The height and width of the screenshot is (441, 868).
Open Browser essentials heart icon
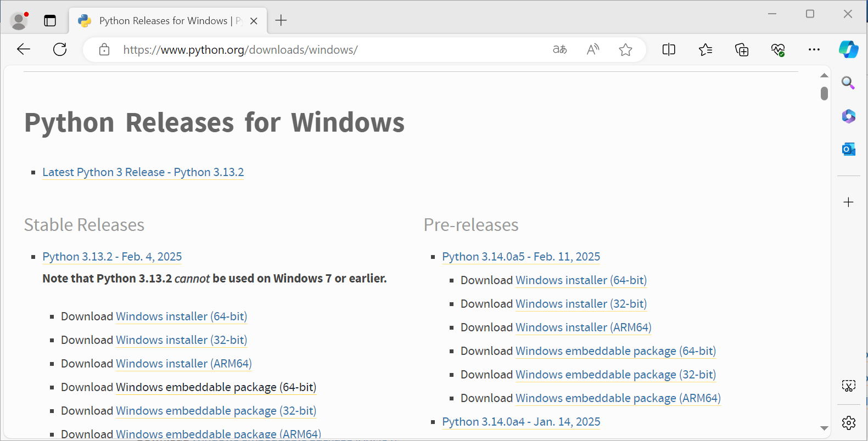coord(778,49)
